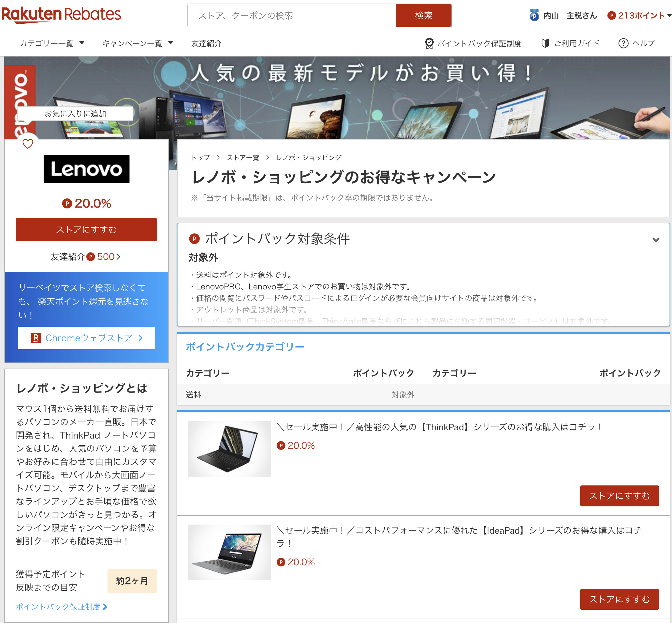Open the 友達紹介 menu item
This screenshot has height=623, width=672.
click(206, 43)
